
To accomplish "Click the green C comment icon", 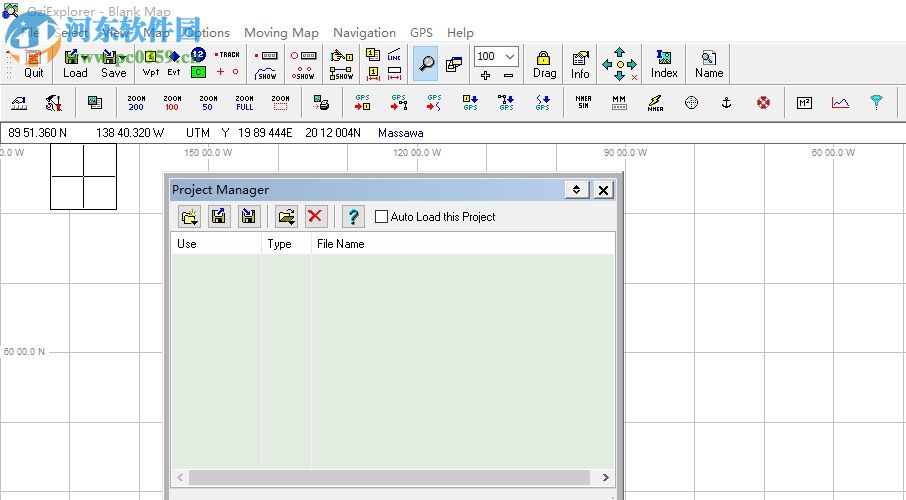I will 198,72.
